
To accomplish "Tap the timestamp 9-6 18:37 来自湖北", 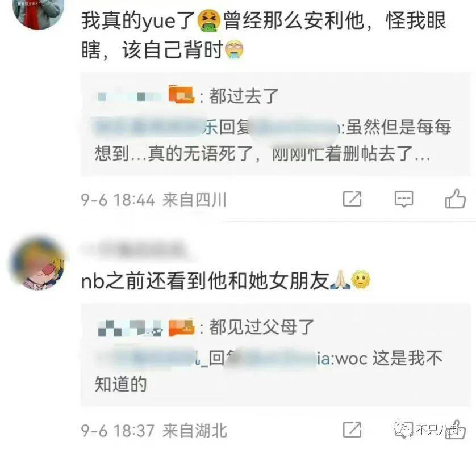I will (x=153, y=431).
